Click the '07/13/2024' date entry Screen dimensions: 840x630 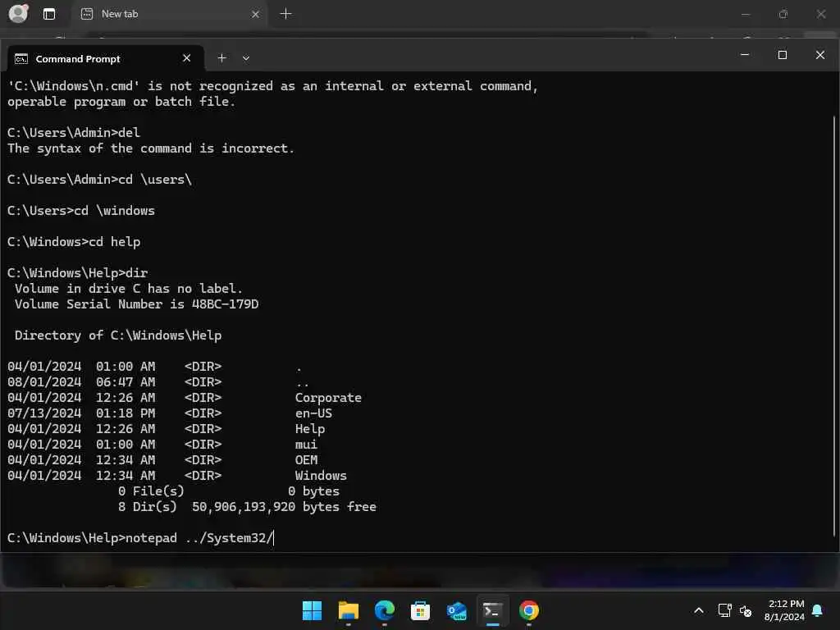point(44,413)
